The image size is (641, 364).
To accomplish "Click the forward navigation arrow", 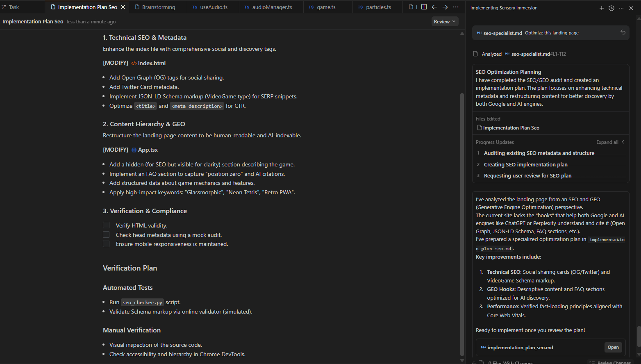I will [445, 7].
